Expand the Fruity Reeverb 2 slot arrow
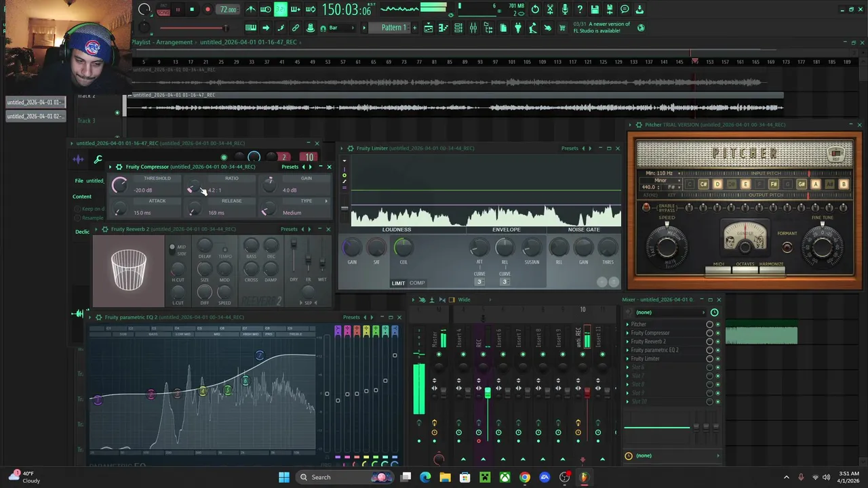This screenshot has height=488, width=868. click(627, 342)
